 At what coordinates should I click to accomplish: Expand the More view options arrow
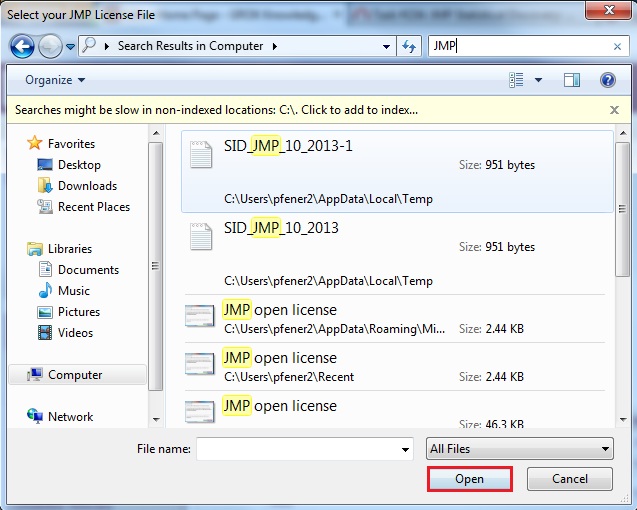pyautogui.click(x=538, y=80)
